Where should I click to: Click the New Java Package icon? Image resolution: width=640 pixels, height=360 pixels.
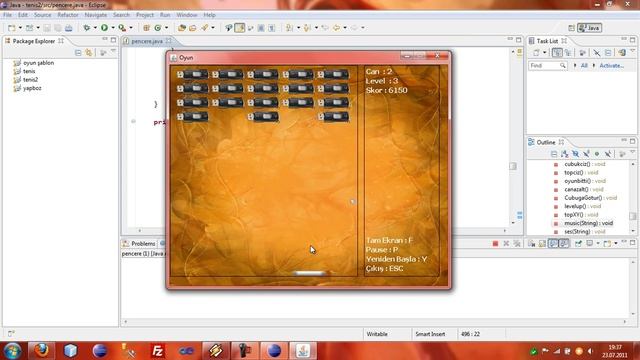pyautogui.click(x=146, y=28)
